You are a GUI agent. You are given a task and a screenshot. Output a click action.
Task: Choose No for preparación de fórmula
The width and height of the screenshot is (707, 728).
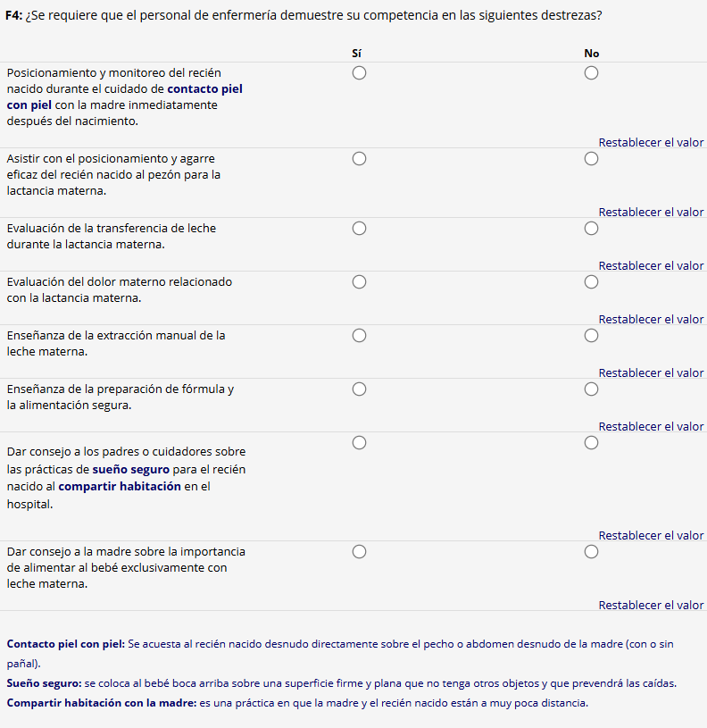(591, 389)
